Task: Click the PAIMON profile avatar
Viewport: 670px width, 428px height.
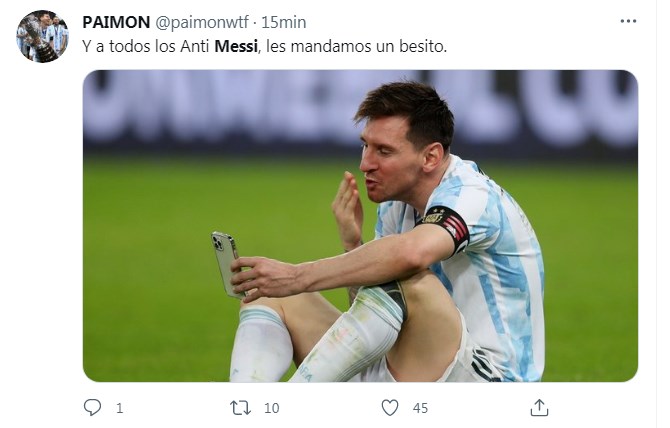Action: pyautogui.click(x=43, y=36)
